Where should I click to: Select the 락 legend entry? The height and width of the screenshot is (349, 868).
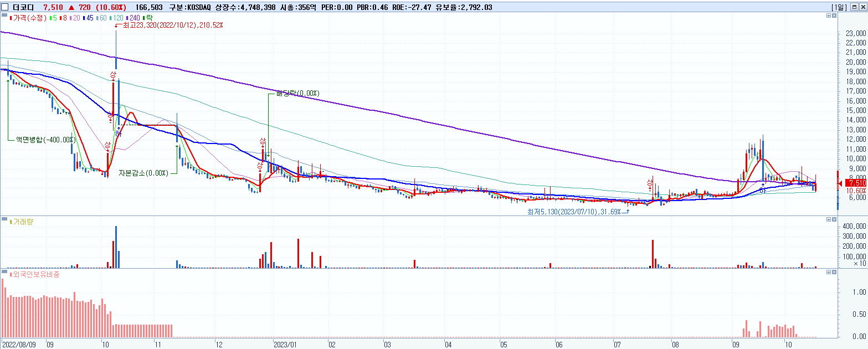(147, 18)
